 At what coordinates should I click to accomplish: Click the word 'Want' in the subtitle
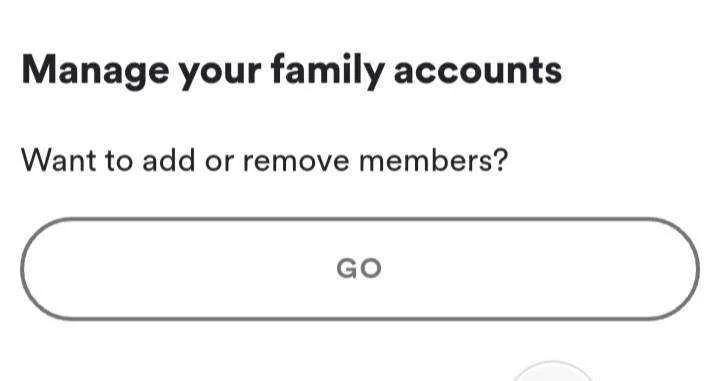(x=59, y=160)
